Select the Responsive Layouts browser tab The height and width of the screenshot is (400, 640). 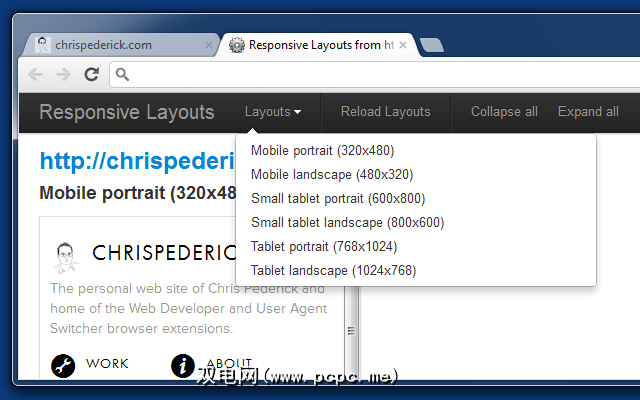coord(318,44)
